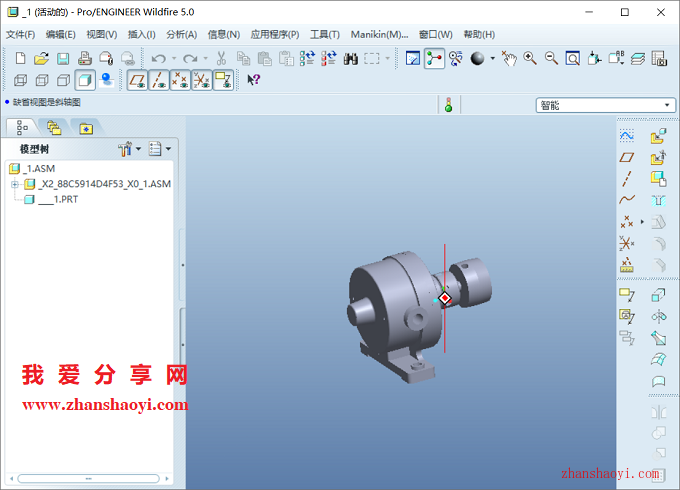Cut with the scissors icon
680x490 pixels.
(x=221, y=58)
